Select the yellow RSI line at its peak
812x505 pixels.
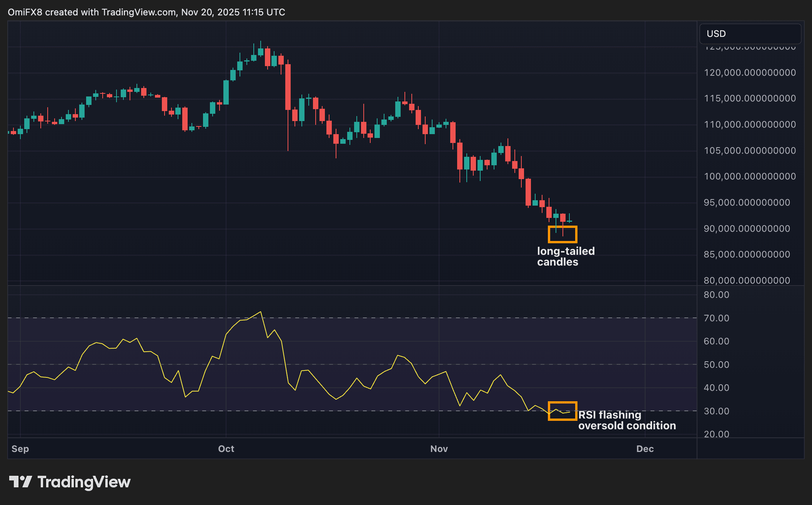tap(261, 311)
